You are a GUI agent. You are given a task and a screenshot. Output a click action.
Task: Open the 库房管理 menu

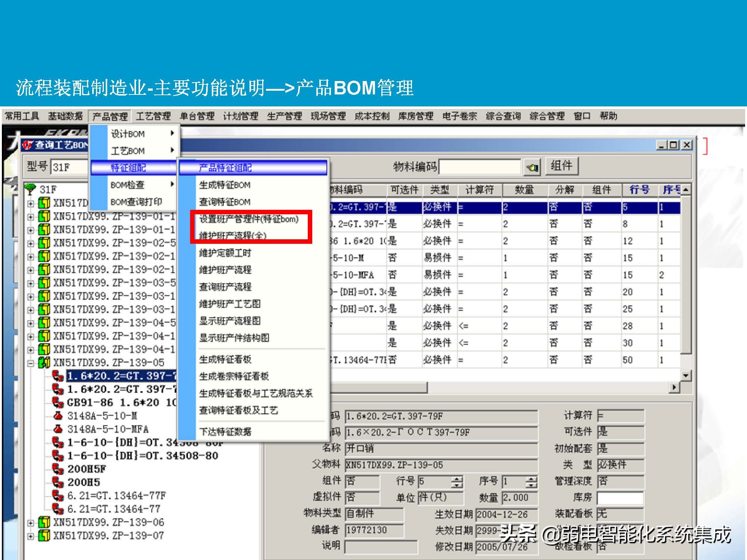(416, 116)
